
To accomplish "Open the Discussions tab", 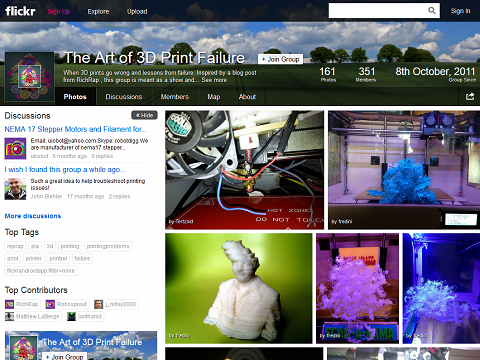I will (124, 97).
